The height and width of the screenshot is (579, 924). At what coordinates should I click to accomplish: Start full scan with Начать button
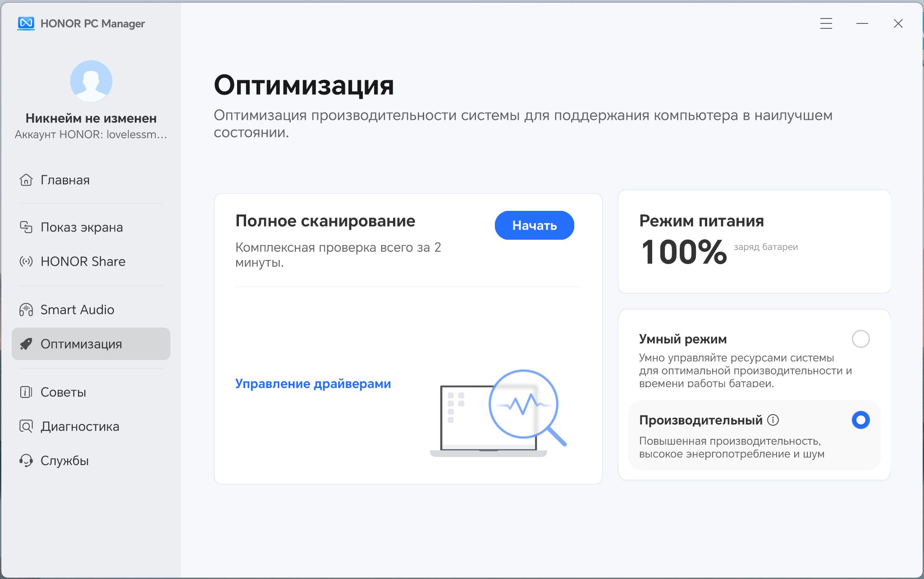tap(534, 225)
